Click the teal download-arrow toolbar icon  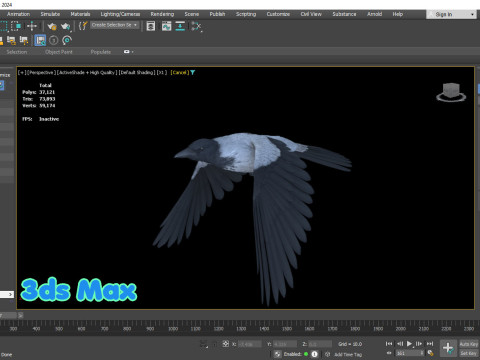(x=180, y=26)
